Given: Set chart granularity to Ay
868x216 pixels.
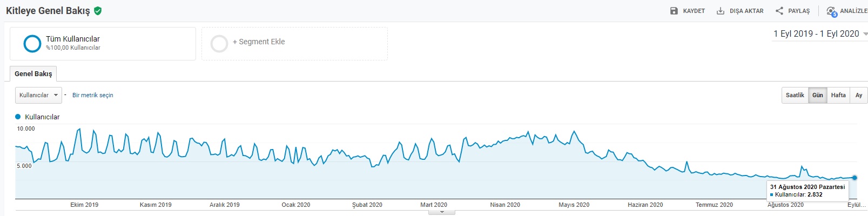Looking at the screenshot, I should coord(859,95).
